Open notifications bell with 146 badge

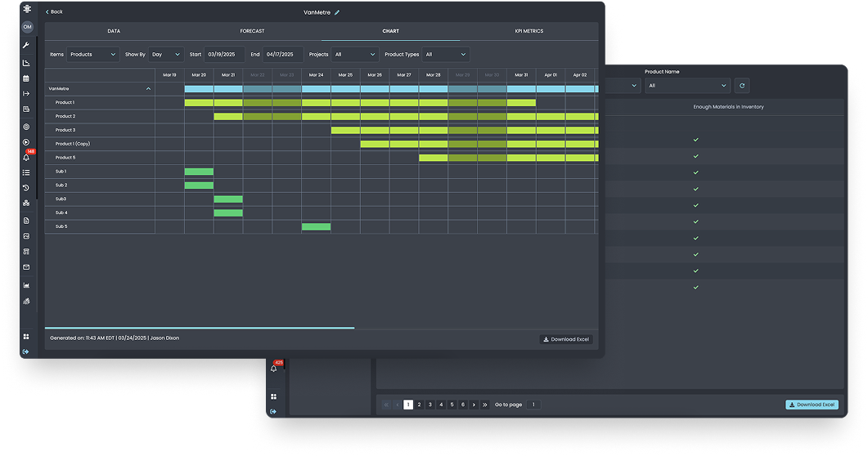click(27, 157)
